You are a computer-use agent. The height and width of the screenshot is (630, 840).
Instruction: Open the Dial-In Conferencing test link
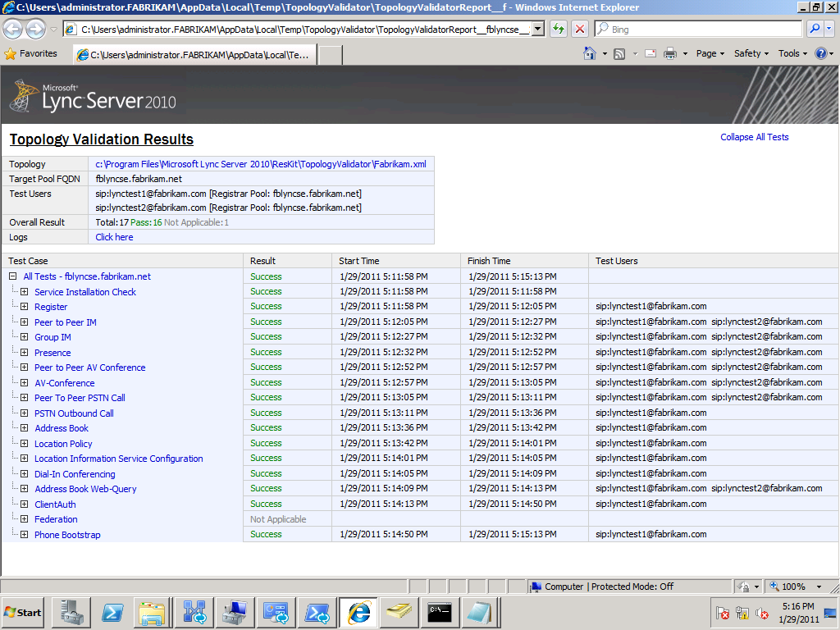(75, 474)
